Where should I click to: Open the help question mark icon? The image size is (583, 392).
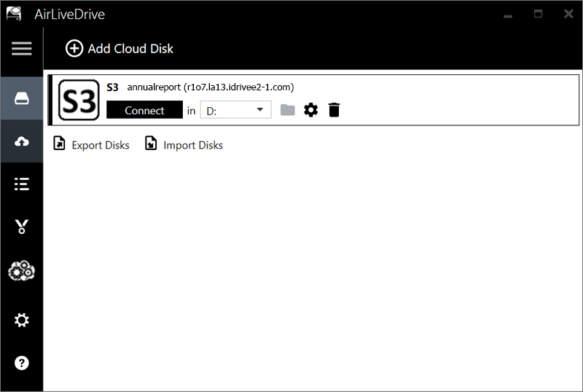tap(22, 363)
